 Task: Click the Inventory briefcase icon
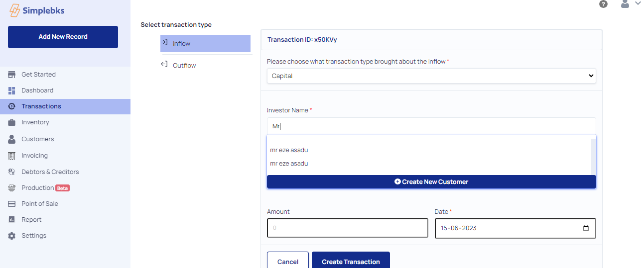pyautogui.click(x=12, y=122)
